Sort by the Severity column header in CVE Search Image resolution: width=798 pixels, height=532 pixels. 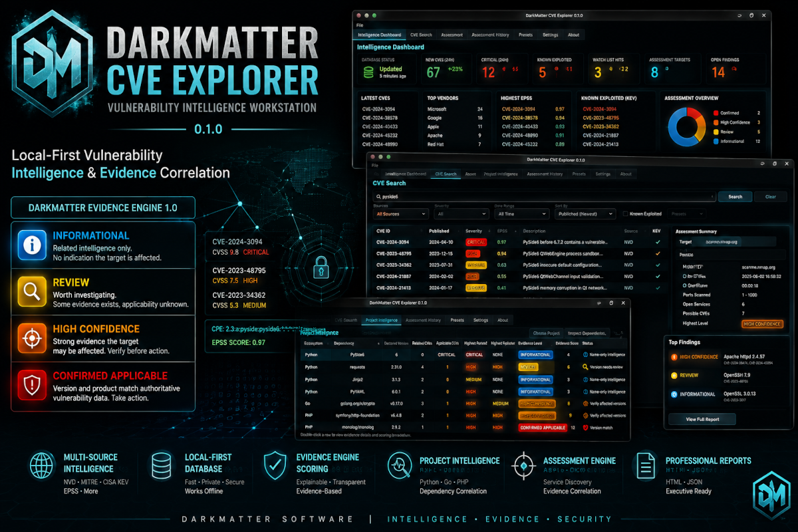coord(474,231)
